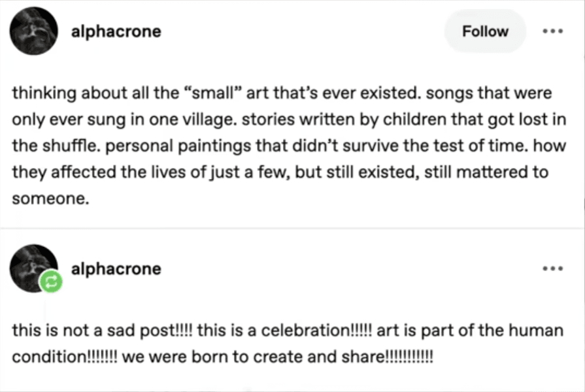This screenshot has height=392, width=585.
Task: Open the avatar beside the reblog badge
Action: point(33,266)
